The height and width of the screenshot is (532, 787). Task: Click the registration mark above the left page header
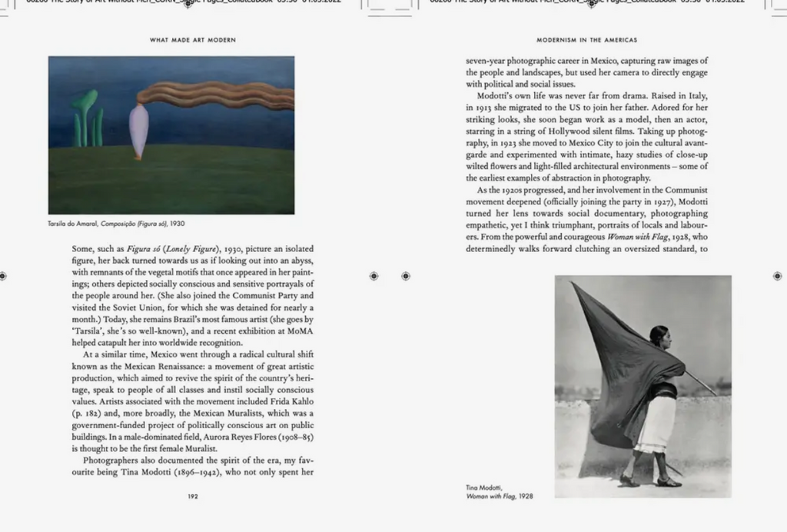pos(188,4)
